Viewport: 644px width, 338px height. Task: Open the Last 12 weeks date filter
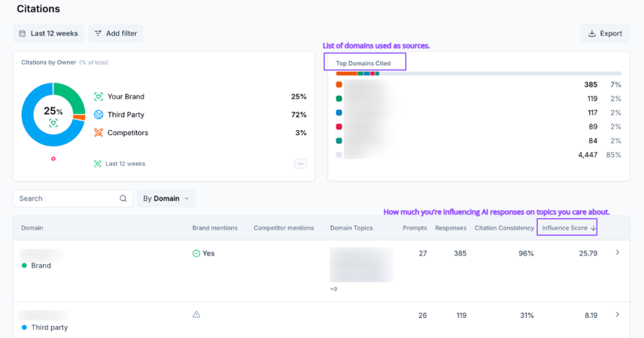point(48,33)
